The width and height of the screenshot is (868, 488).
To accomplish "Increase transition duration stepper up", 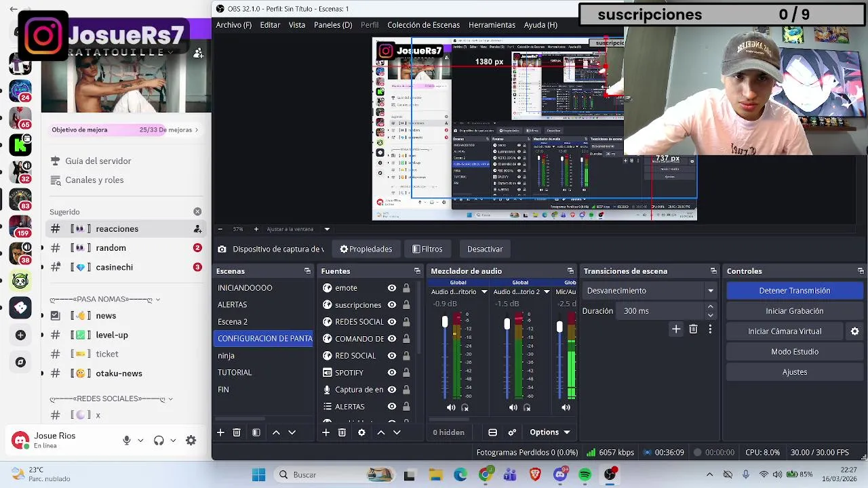I will coord(710,308).
